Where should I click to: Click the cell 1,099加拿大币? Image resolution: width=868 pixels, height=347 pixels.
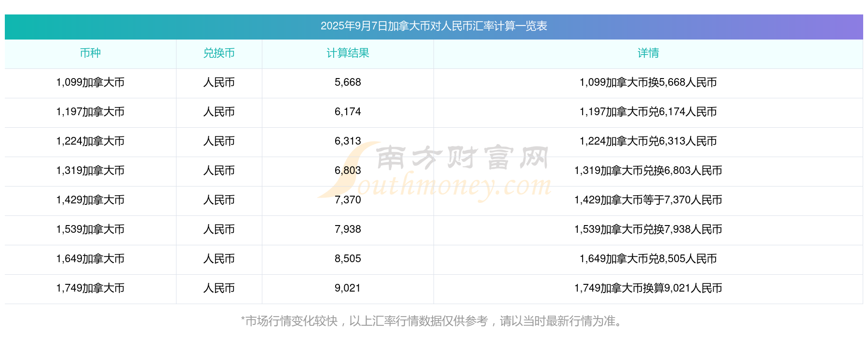[x=90, y=82]
